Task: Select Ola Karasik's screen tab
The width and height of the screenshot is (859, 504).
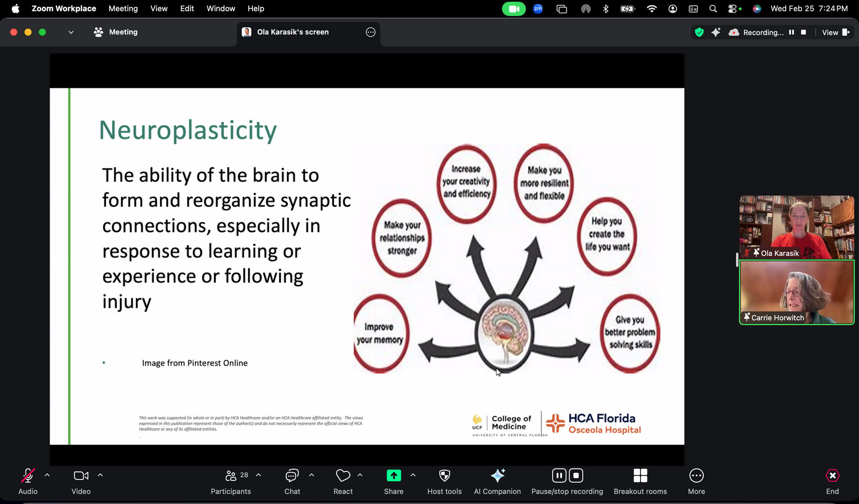Action: 293,32
